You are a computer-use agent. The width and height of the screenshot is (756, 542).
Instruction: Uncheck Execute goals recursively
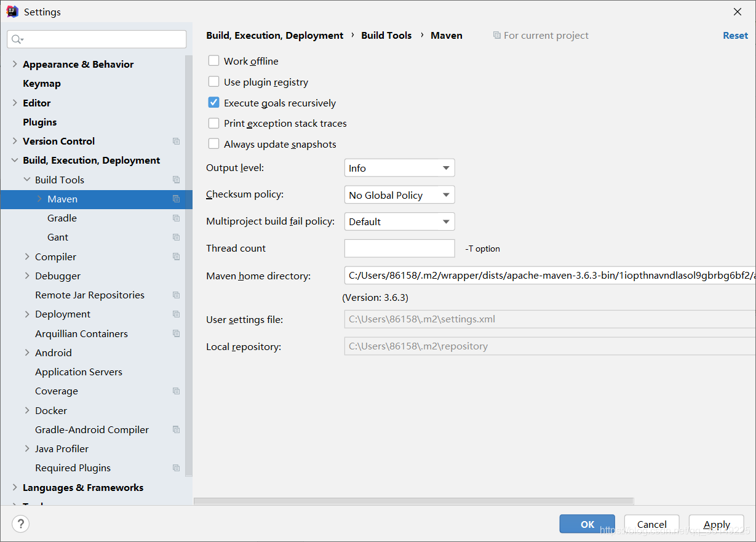click(x=213, y=103)
